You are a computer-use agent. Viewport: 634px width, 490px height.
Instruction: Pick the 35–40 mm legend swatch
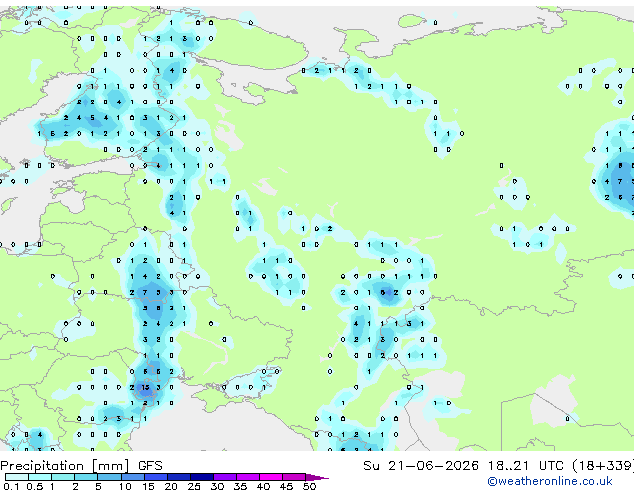pyautogui.click(x=247, y=477)
